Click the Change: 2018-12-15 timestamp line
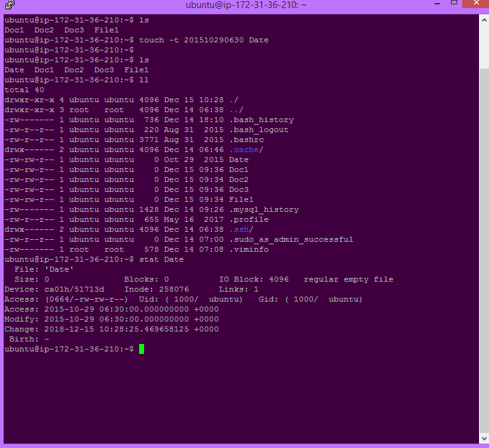This screenshot has height=448, width=489. (x=112, y=329)
